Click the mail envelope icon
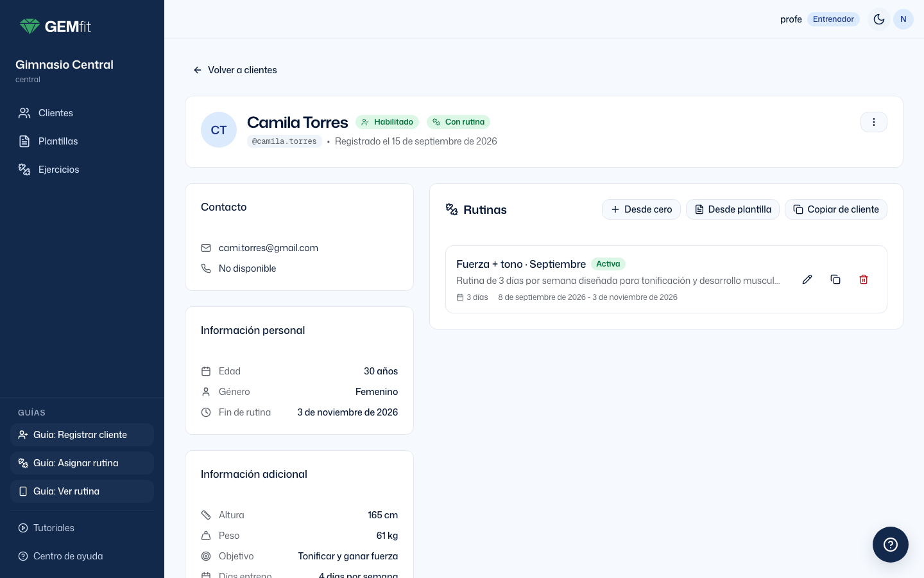This screenshot has height=578, width=924. [206, 248]
